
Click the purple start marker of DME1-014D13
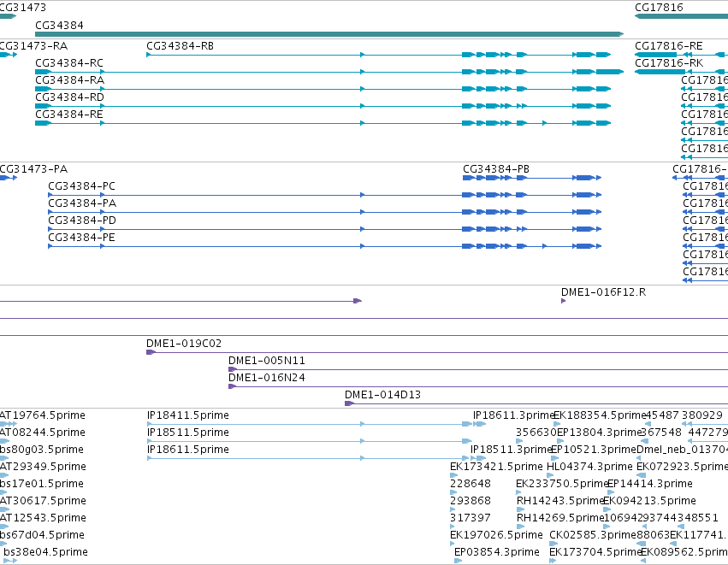[349, 403]
